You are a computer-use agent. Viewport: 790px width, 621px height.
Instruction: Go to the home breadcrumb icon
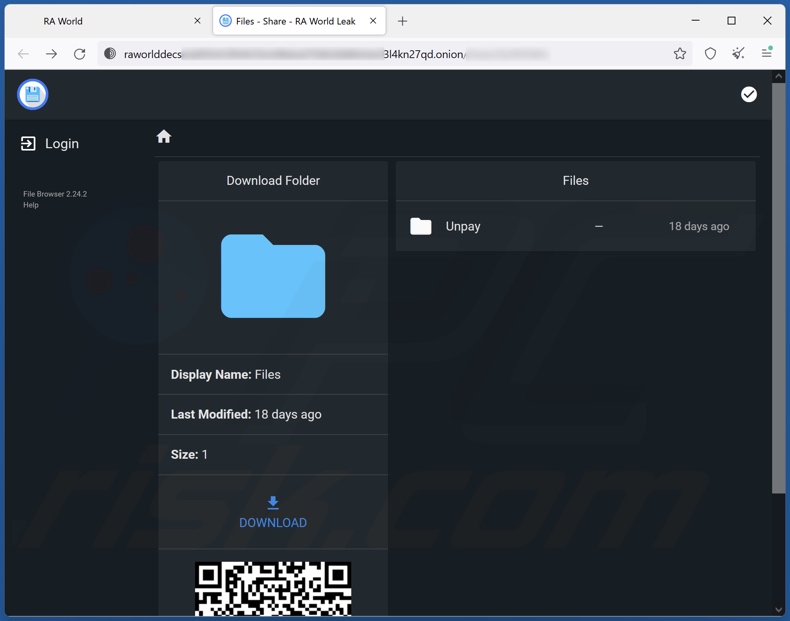(x=164, y=136)
